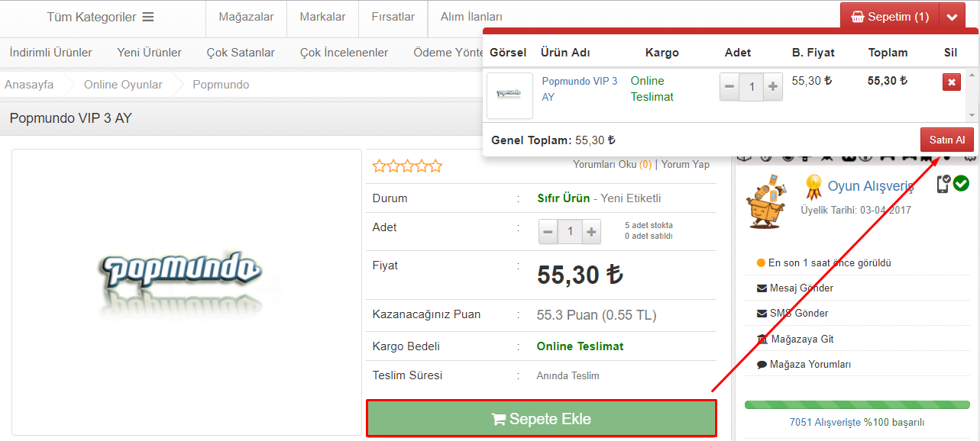Add product with Sepete Ekle button
This screenshot has height=441, width=980.
coord(542,418)
